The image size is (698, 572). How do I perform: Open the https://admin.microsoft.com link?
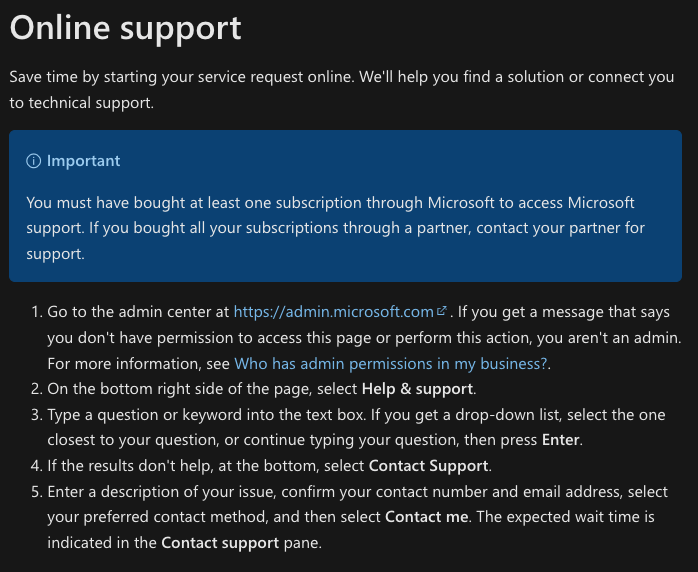[333, 312]
